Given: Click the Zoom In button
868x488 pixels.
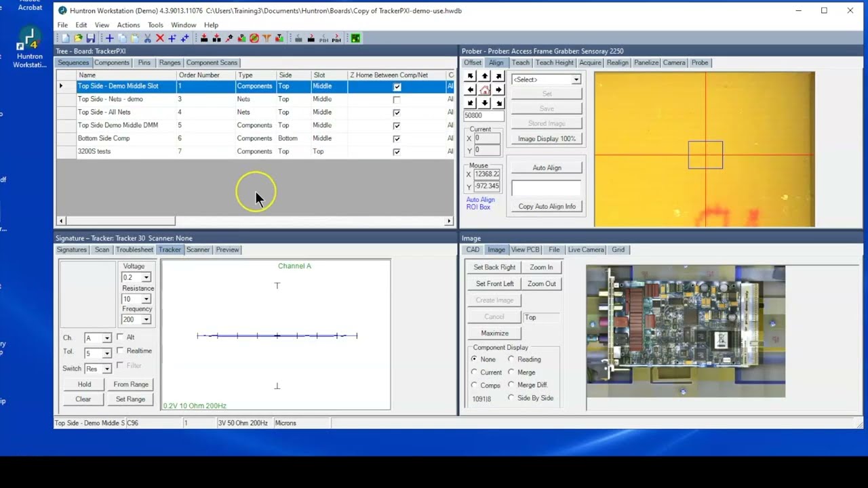Looking at the screenshot, I should point(541,267).
